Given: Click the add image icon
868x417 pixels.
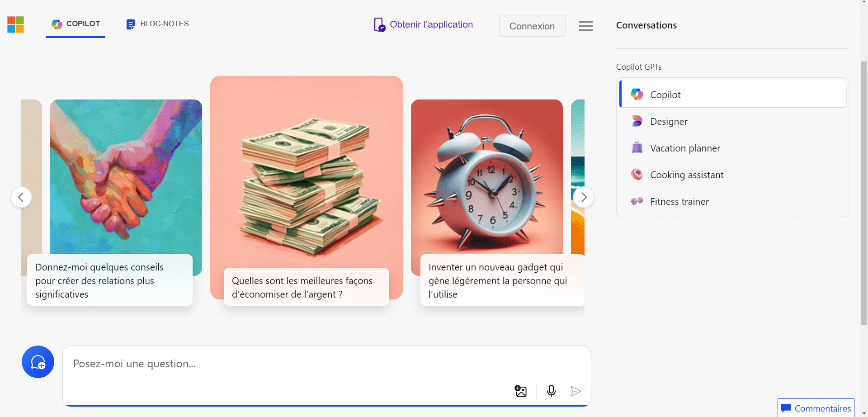Looking at the screenshot, I should pos(521,391).
